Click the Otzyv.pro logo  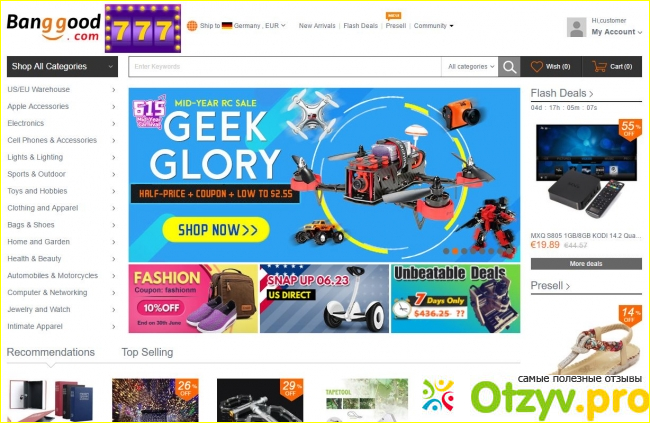[x=533, y=396]
